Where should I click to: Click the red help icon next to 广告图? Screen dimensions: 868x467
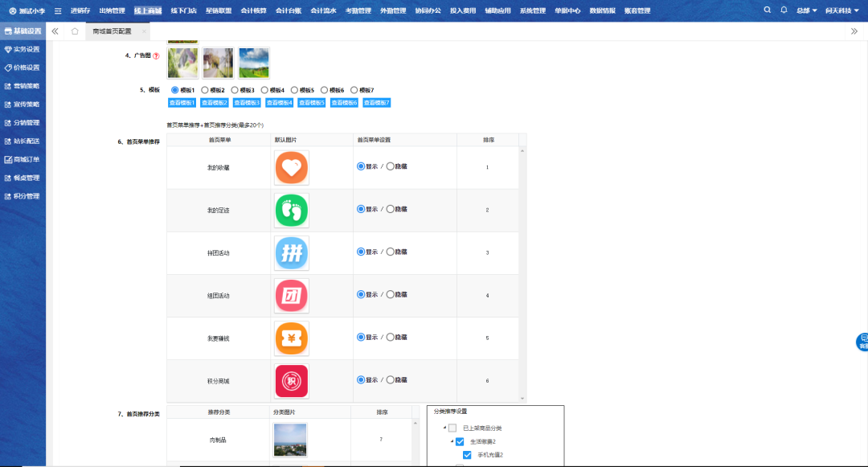click(156, 56)
